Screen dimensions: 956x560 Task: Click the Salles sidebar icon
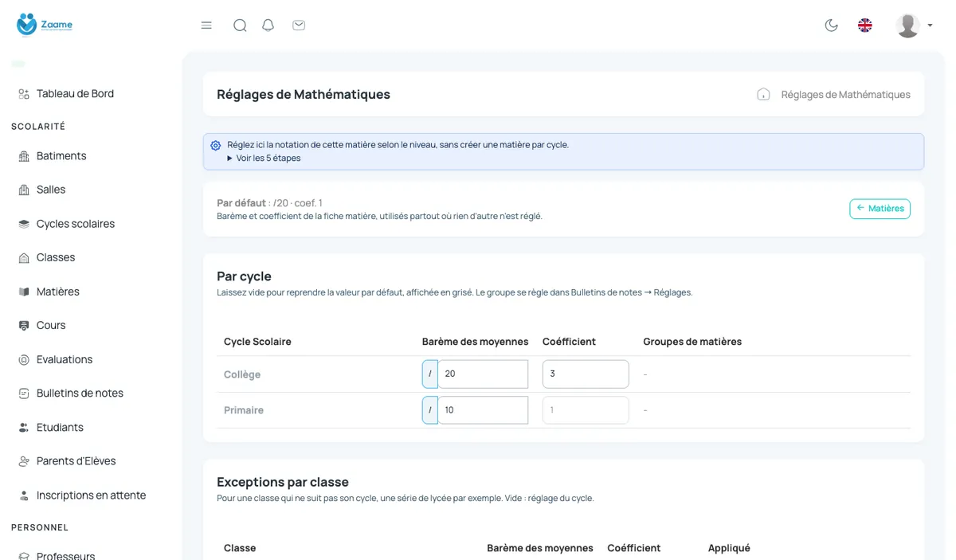click(x=24, y=190)
